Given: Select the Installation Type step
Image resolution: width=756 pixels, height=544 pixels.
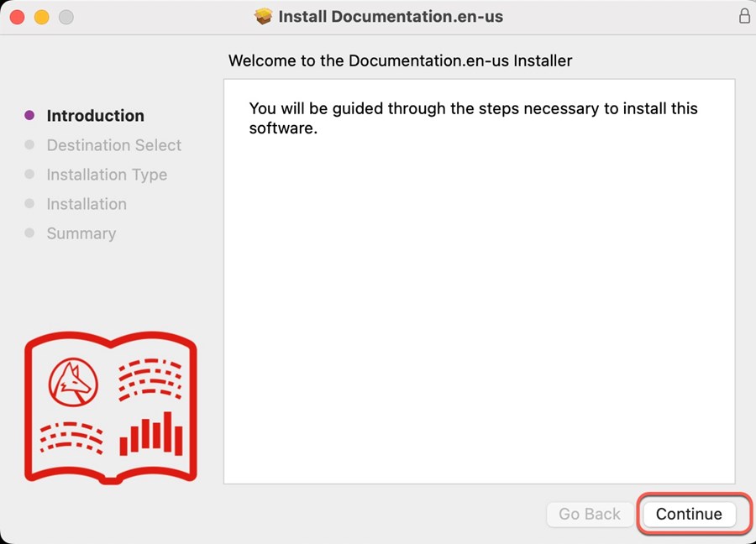Looking at the screenshot, I should pos(107,175).
